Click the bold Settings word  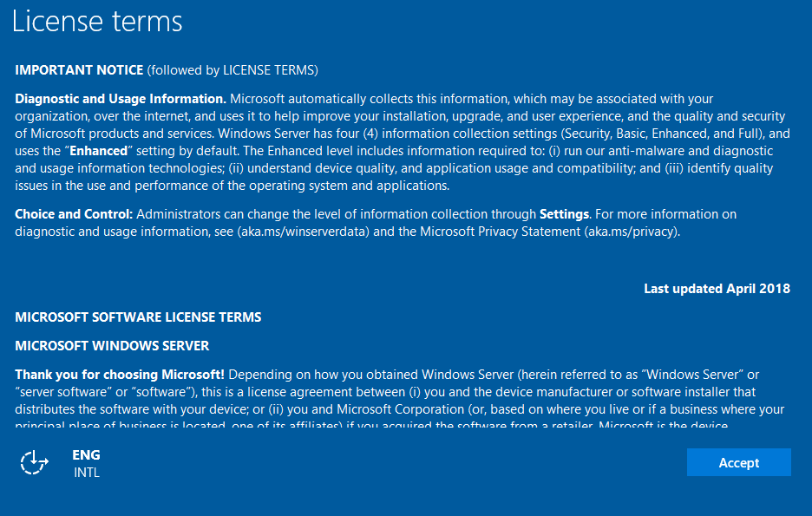[564, 214]
